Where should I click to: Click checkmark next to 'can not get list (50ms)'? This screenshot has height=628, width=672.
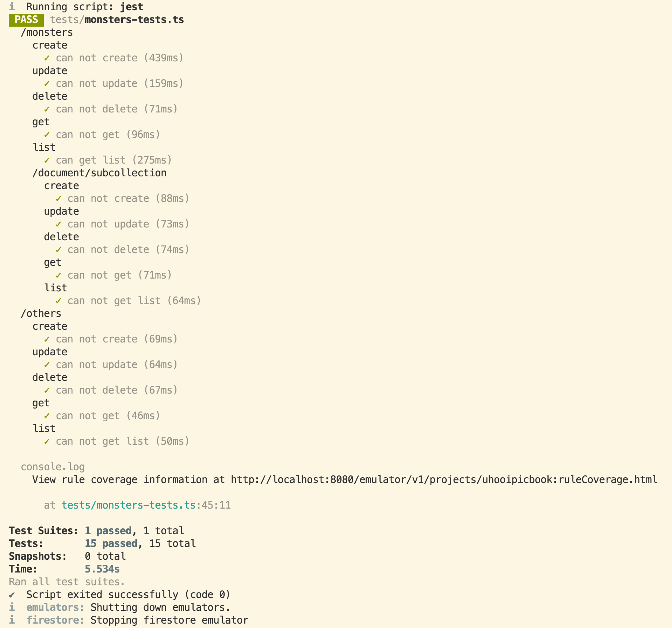tap(47, 441)
